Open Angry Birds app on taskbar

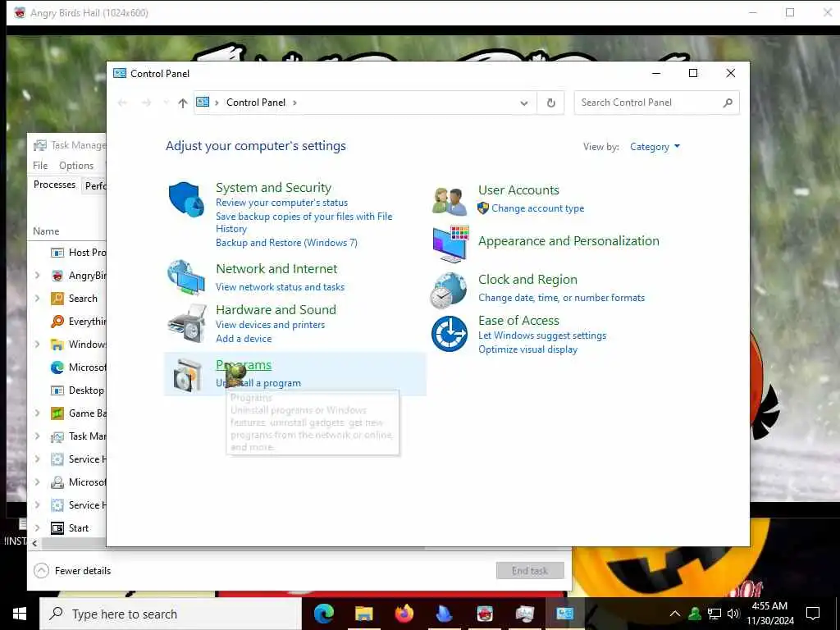click(x=485, y=614)
